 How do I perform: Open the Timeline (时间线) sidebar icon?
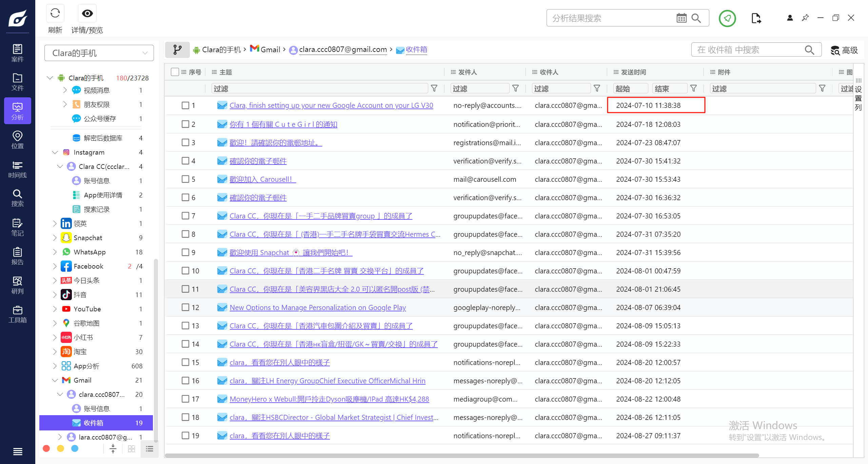point(17,169)
